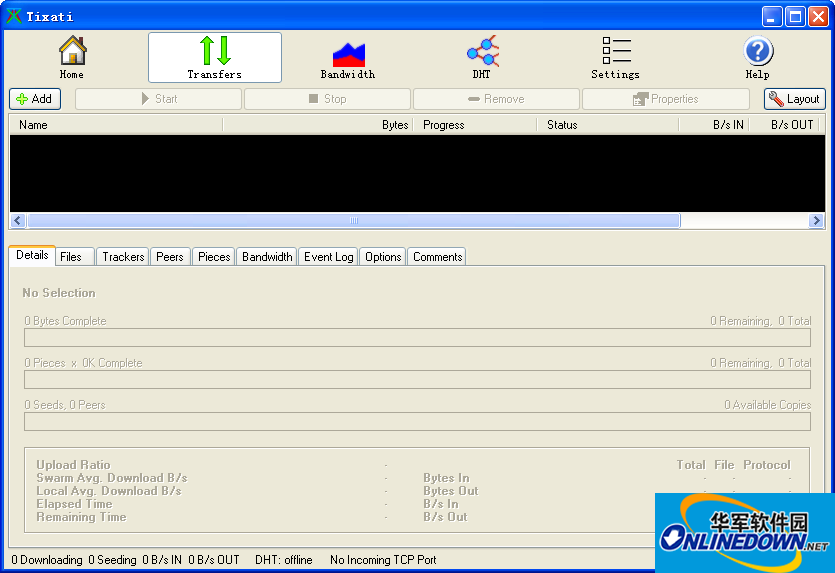Open the Options tab
This screenshot has width=835, height=573.
(x=383, y=257)
